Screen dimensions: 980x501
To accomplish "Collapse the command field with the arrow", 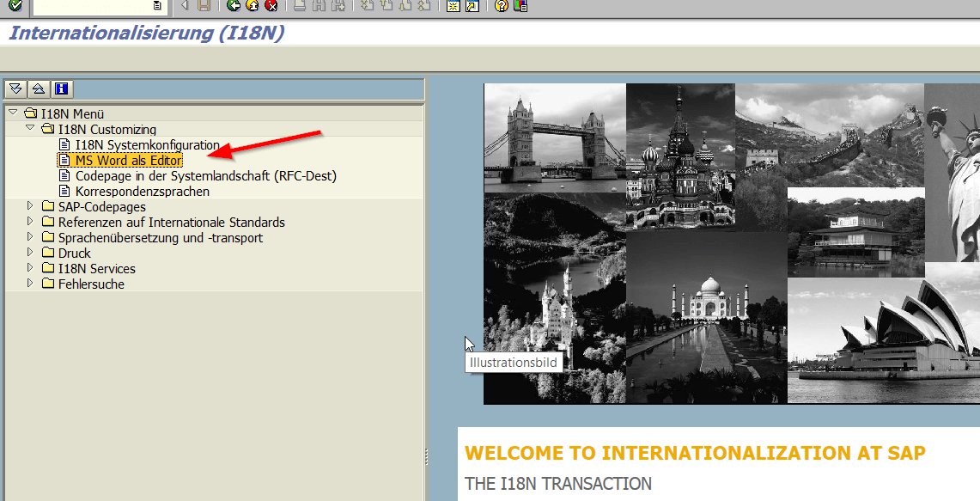I will point(185,6).
